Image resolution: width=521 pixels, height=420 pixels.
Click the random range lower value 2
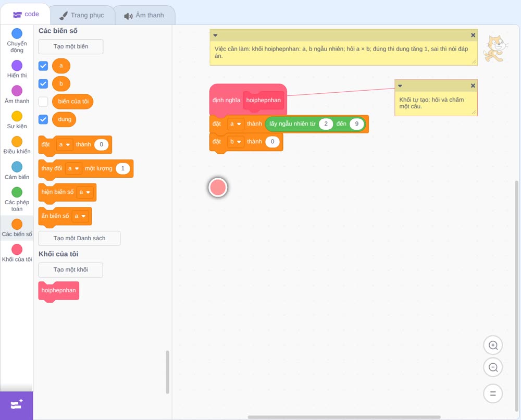pos(326,124)
